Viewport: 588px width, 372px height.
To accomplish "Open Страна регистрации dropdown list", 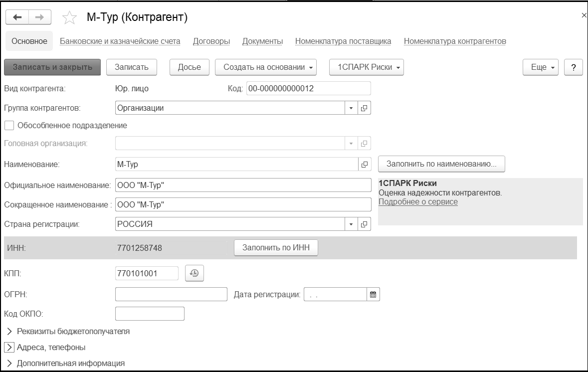I will (351, 224).
